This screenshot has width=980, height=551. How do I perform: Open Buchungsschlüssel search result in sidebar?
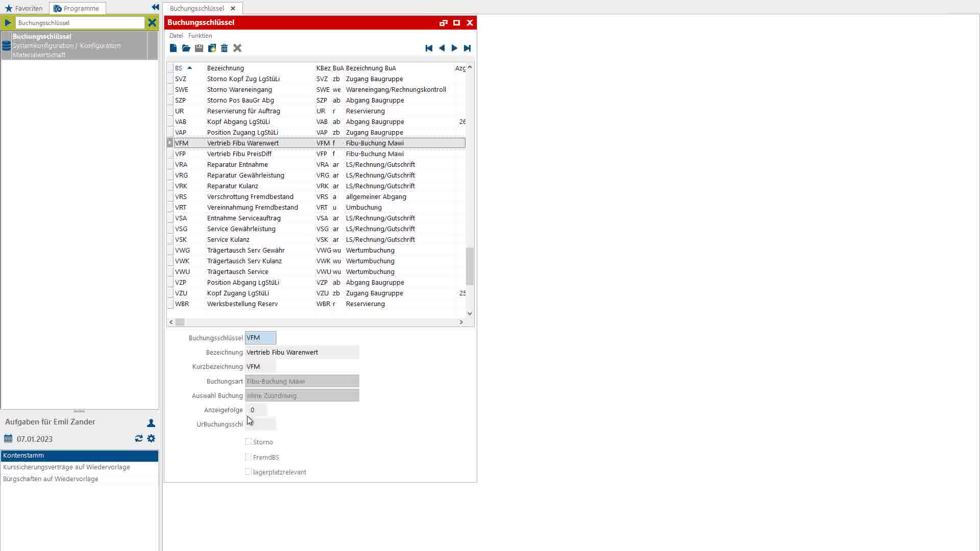79,45
